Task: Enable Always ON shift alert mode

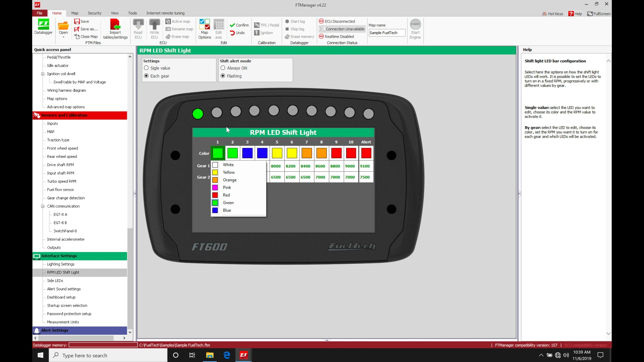Action: 223,68
